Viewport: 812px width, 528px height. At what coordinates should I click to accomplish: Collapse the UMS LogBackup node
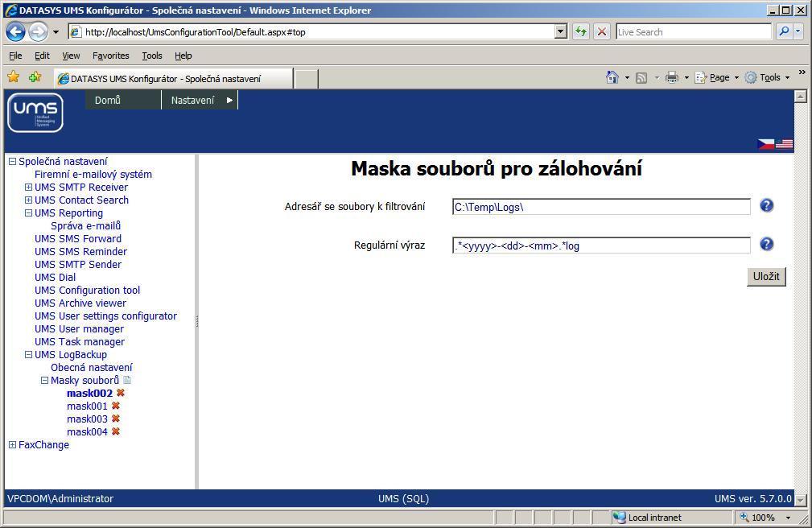28,354
